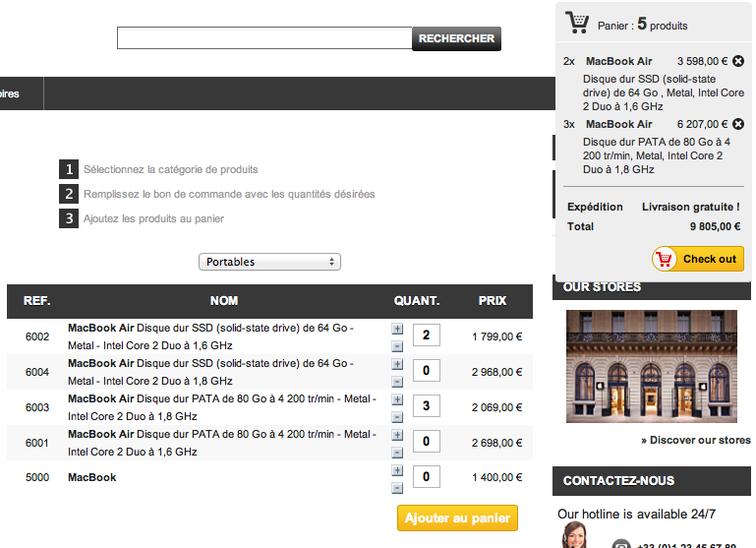This screenshot has width=756, height=548.
Task: Open the Discover our stores link
Action: click(696, 440)
